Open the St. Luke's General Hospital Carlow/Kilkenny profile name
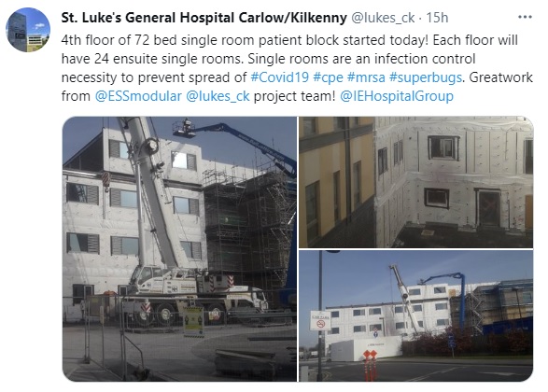Viewport: 548px width, 392px height. [204, 18]
